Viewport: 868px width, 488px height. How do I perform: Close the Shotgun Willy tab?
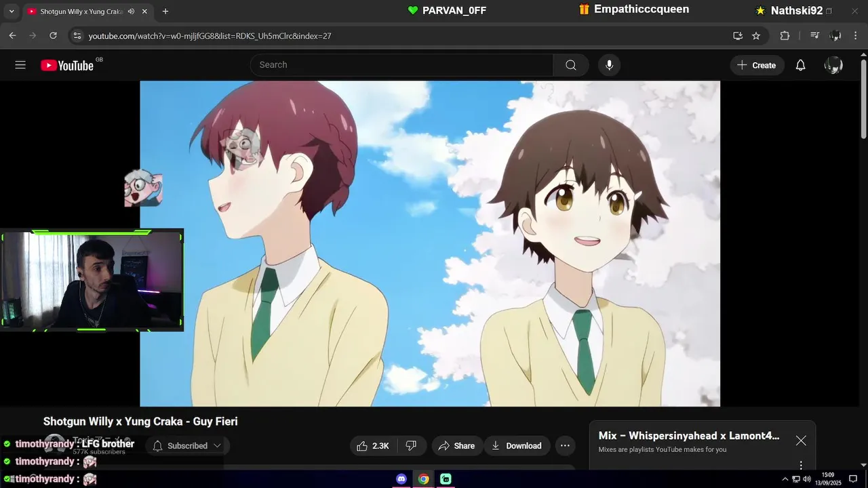[144, 12]
